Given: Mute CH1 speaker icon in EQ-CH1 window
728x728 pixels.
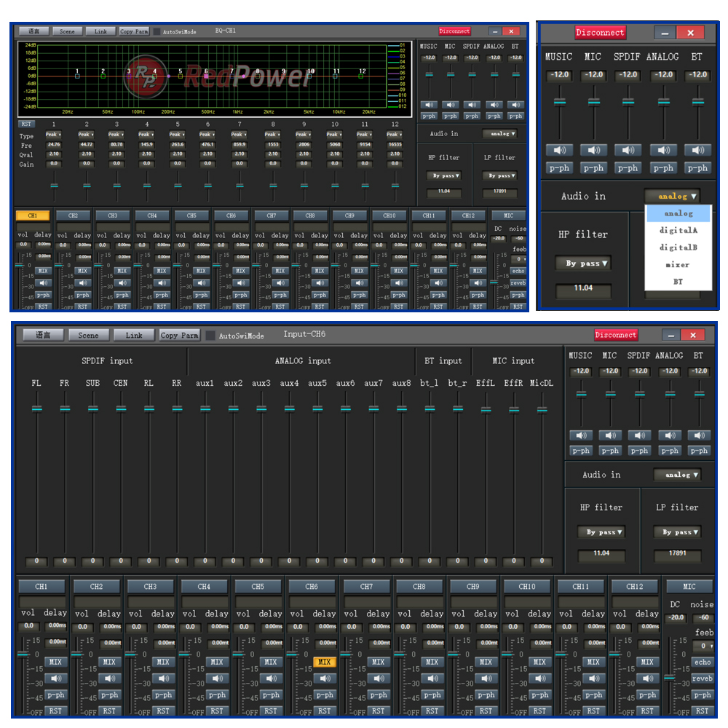Looking at the screenshot, I should (43, 282).
